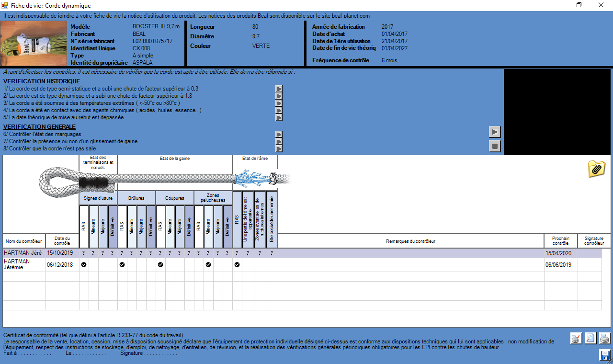Toggle Brûlures RAS check in 06/12/2018 row
The width and height of the screenshot is (613, 364).
pyautogui.click(x=122, y=265)
